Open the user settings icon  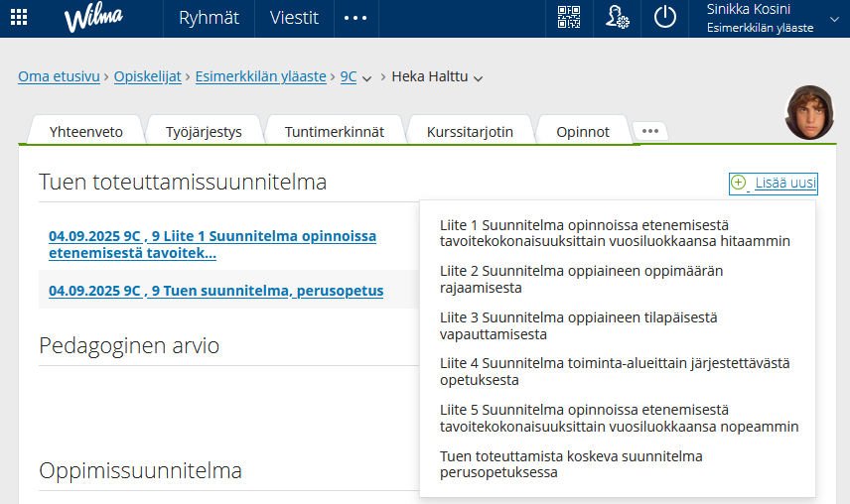(x=617, y=18)
